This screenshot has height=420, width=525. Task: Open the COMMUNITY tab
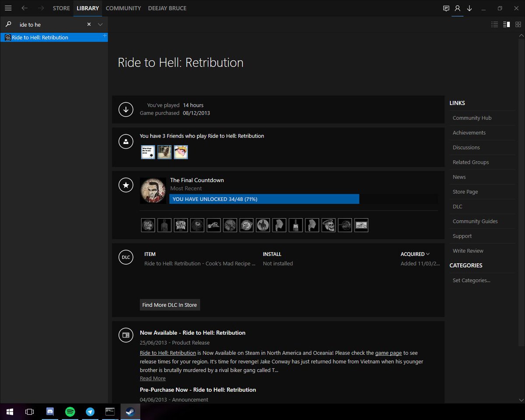click(x=123, y=8)
